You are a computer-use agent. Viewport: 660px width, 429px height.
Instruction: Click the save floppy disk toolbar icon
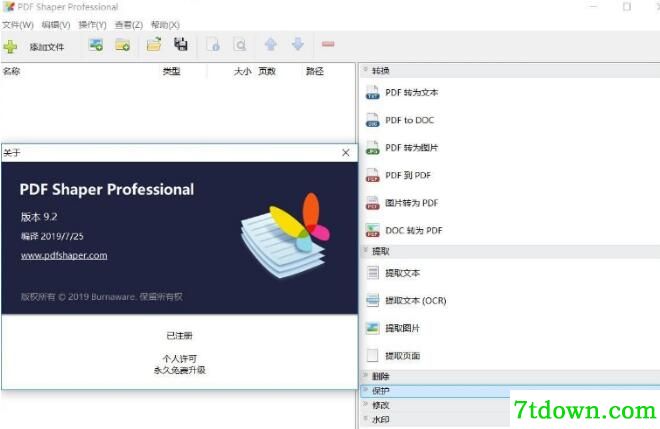point(181,44)
